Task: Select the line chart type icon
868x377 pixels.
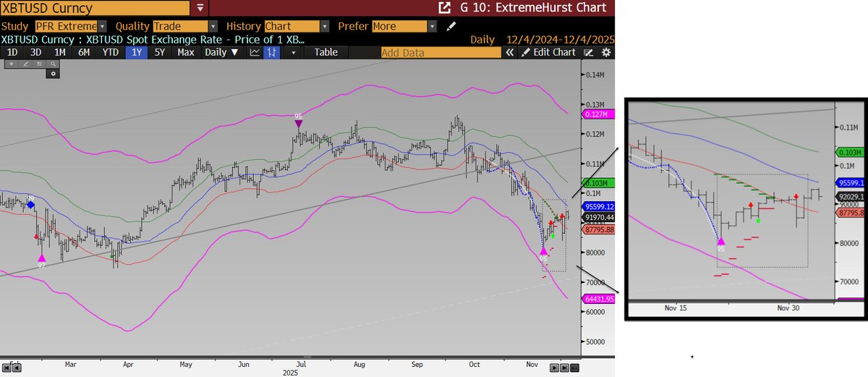Action: [x=255, y=52]
